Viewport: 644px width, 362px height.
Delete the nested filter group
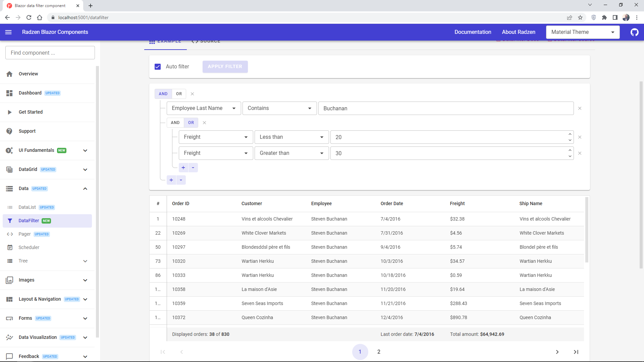point(204,123)
